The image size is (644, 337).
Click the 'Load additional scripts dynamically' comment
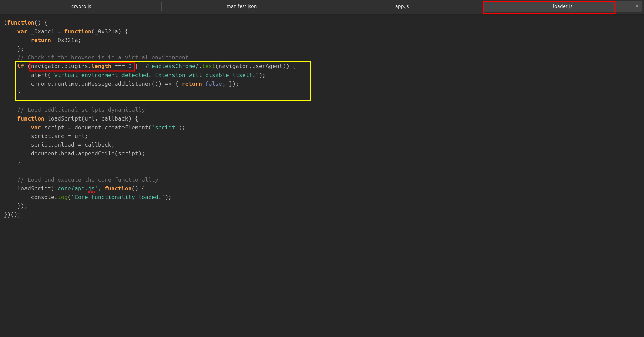[81, 110]
